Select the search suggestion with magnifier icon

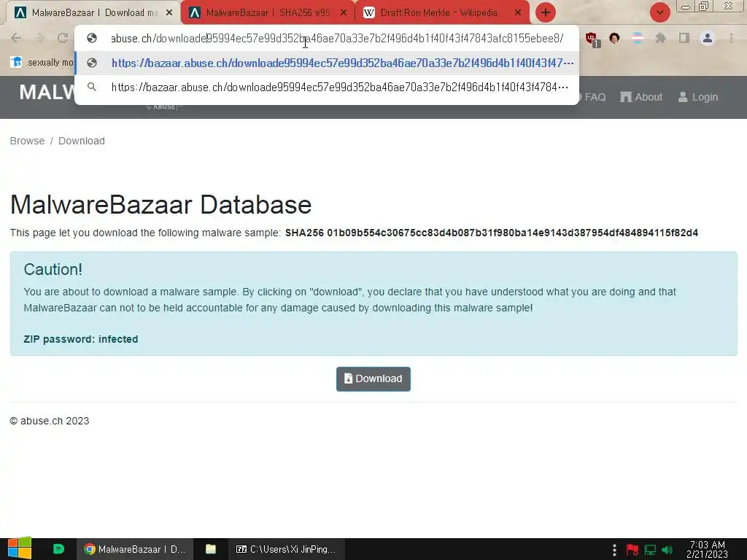pyautogui.click(x=327, y=87)
